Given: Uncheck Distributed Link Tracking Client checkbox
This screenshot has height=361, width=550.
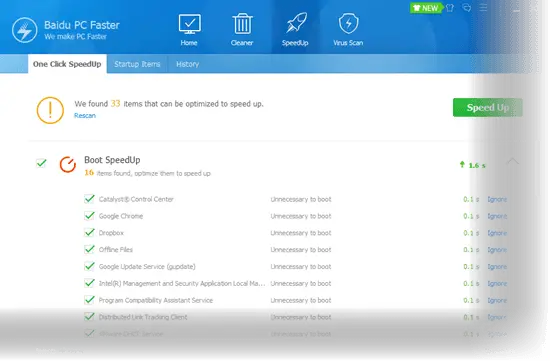Looking at the screenshot, I should pyautogui.click(x=89, y=317).
